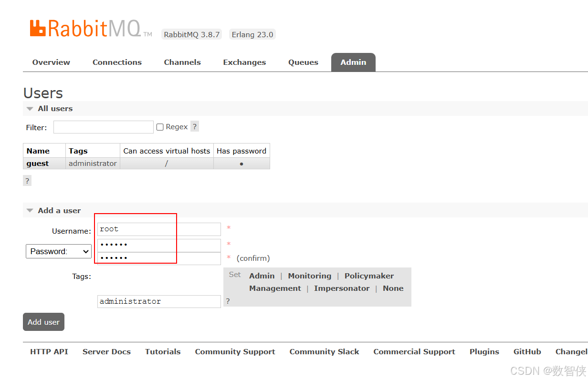Open the Commercial Support link
588x380 pixels.
point(414,351)
